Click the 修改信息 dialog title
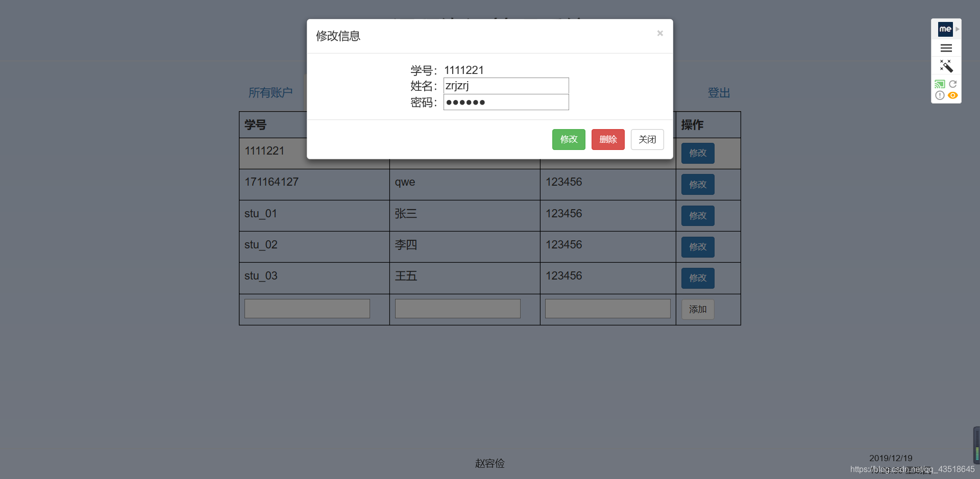 (x=338, y=36)
